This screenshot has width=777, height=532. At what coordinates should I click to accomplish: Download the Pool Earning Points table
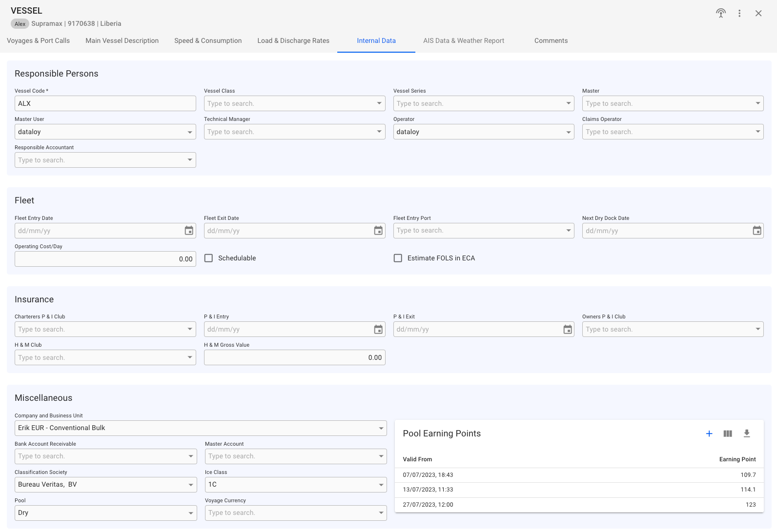pos(746,433)
